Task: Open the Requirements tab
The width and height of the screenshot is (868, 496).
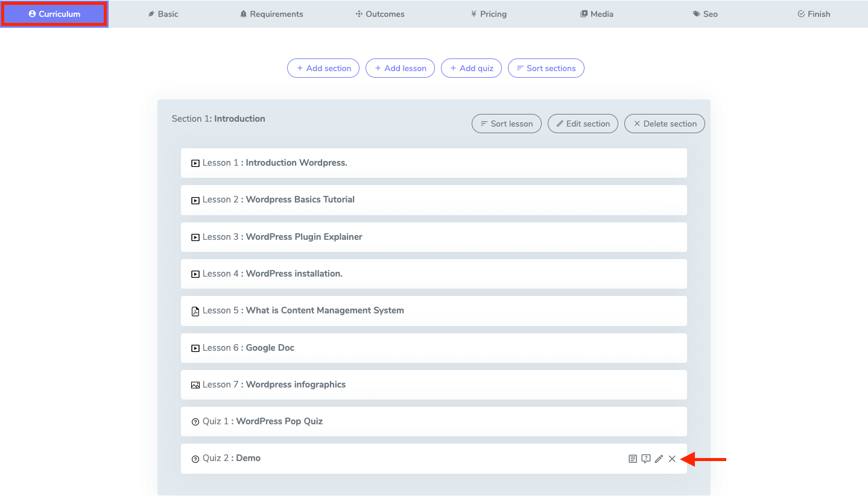Action: pyautogui.click(x=271, y=14)
